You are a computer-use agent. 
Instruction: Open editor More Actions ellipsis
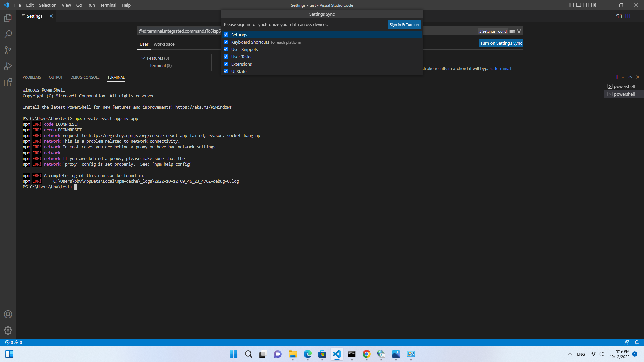(x=636, y=16)
